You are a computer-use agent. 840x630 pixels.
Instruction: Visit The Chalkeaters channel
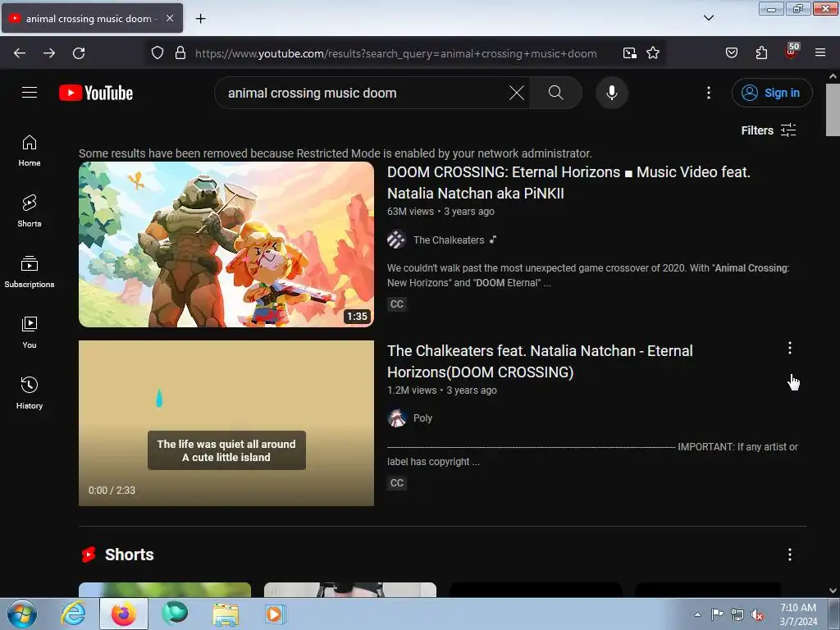pyautogui.click(x=449, y=240)
